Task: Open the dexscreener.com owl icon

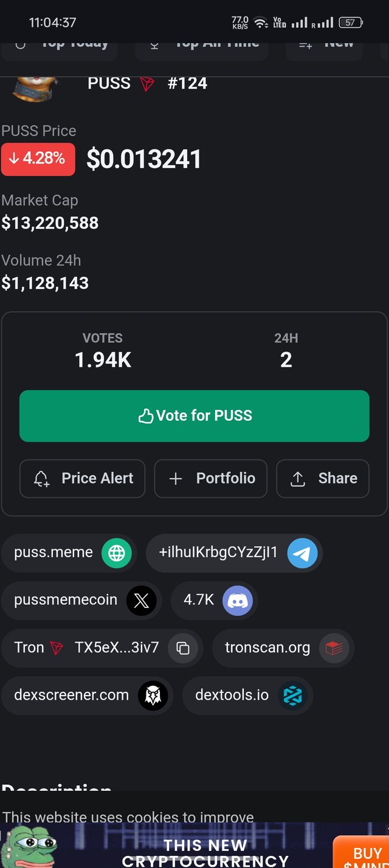Action: 153,695
